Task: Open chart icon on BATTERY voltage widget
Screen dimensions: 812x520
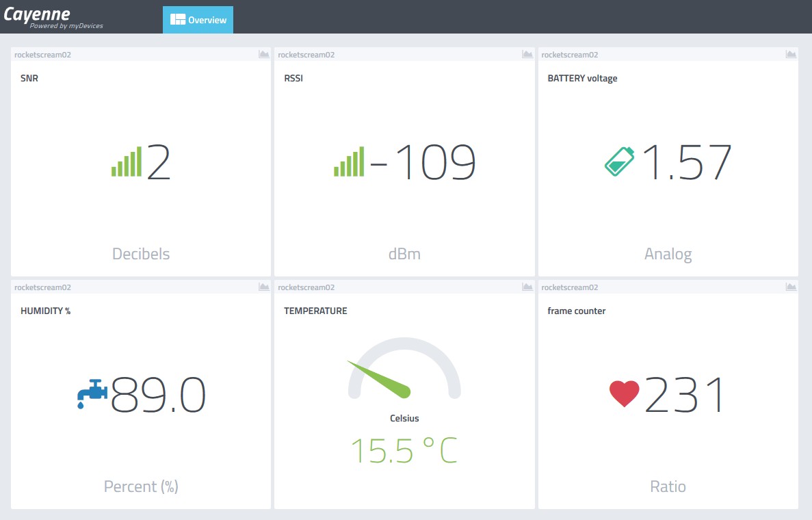Action: 791,54
